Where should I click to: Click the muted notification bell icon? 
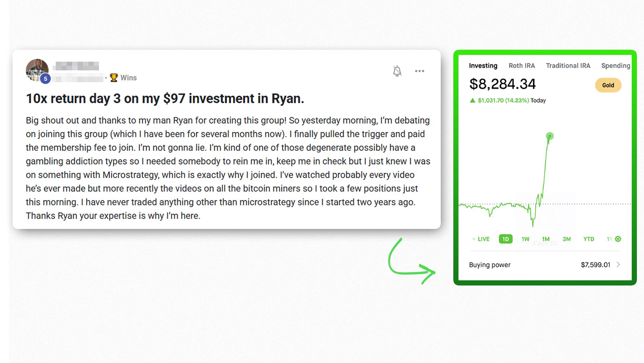click(397, 71)
